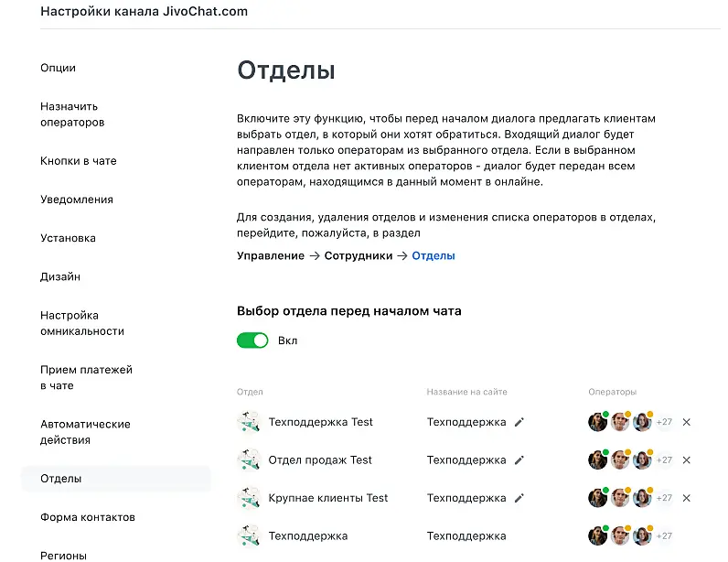Click first operator avatar in Отдел продаж Test

click(597, 460)
